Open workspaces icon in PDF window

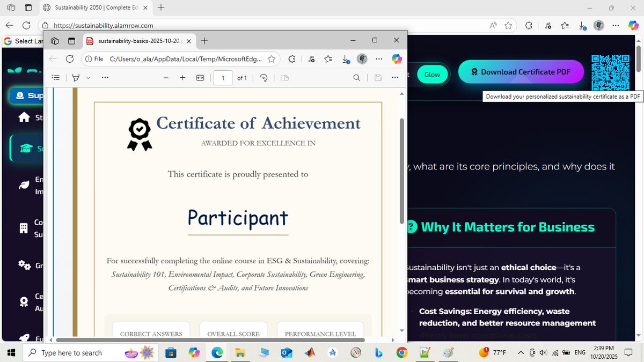55,41
